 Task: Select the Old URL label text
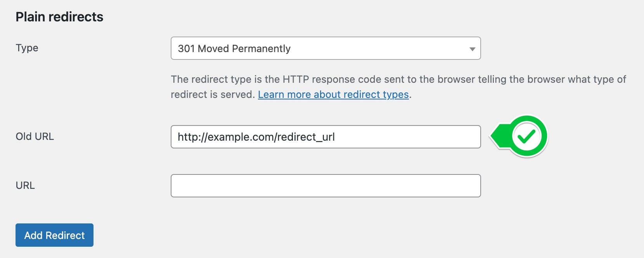pyautogui.click(x=35, y=136)
